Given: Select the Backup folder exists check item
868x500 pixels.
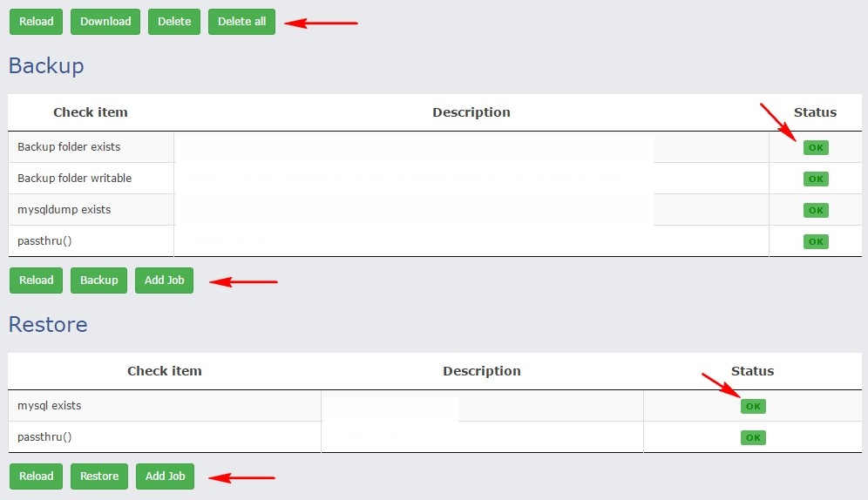Looking at the screenshot, I should click(x=69, y=147).
